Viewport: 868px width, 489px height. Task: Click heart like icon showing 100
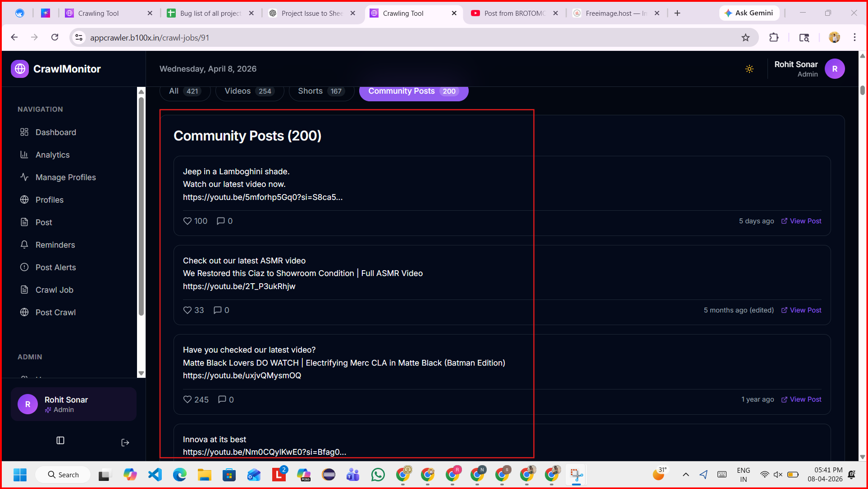[x=187, y=221]
